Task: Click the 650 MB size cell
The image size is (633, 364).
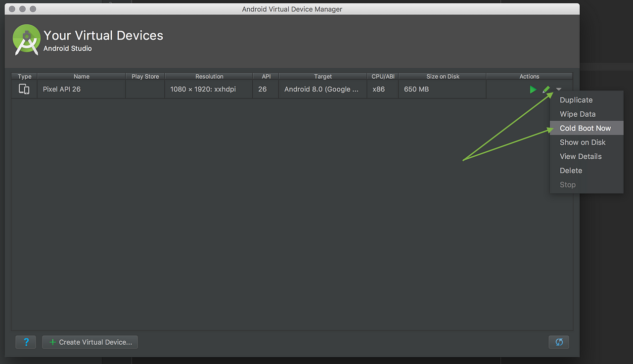Action: point(443,90)
